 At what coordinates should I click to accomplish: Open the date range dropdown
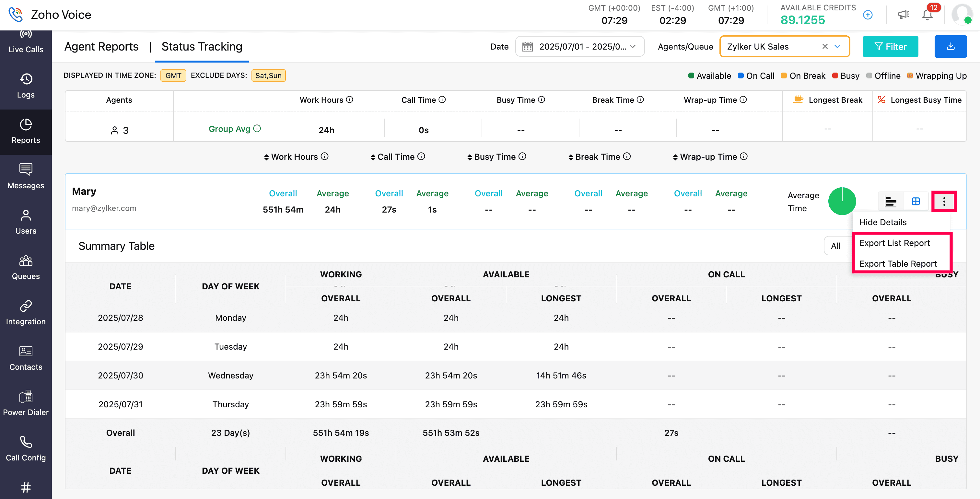579,46
